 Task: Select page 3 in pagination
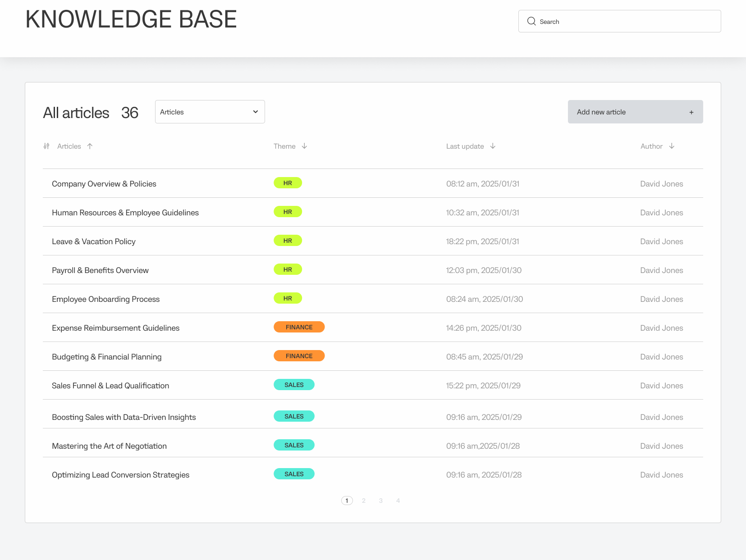coord(381,501)
